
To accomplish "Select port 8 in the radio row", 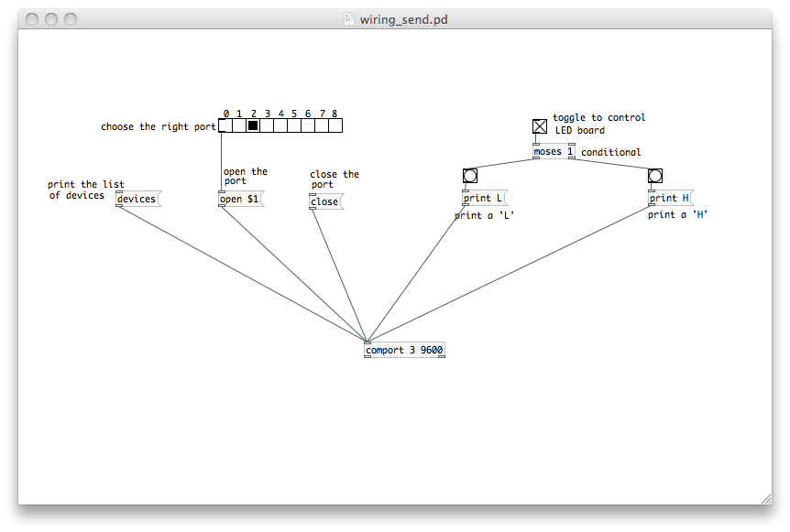I will [335, 126].
